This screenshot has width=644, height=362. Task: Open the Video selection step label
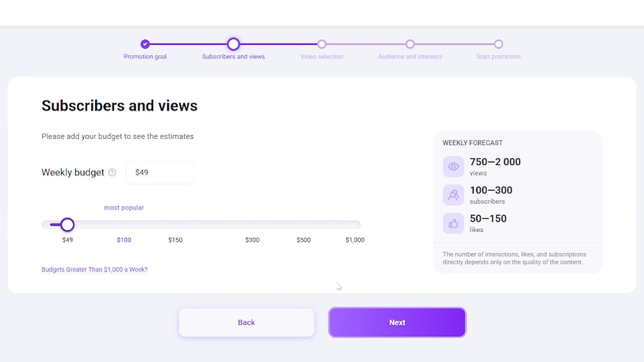322,57
